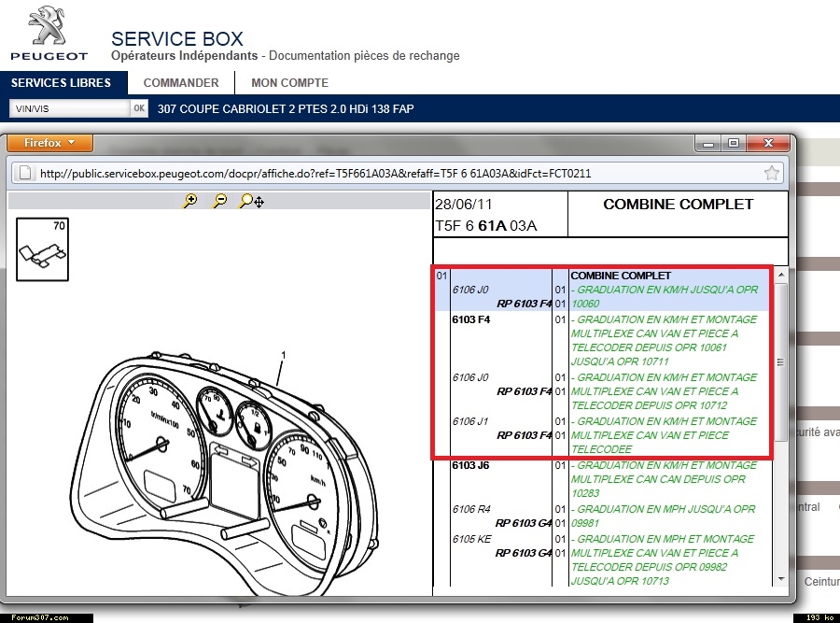The image size is (840, 623).
Task: Click the VIN/VIS input field
Action: click(70, 109)
